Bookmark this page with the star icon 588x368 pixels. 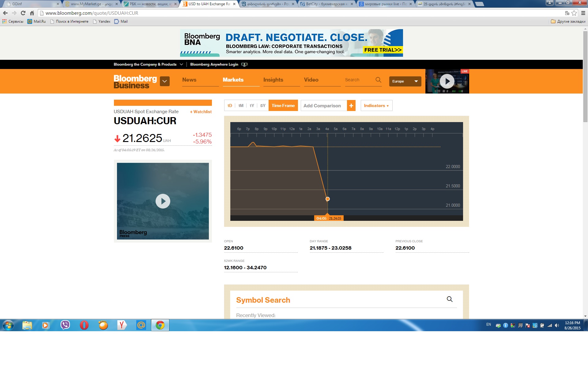[x=574, y=13]
